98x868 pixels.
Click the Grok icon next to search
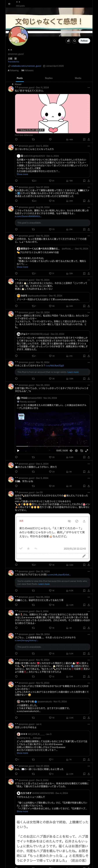pos(68,41)
